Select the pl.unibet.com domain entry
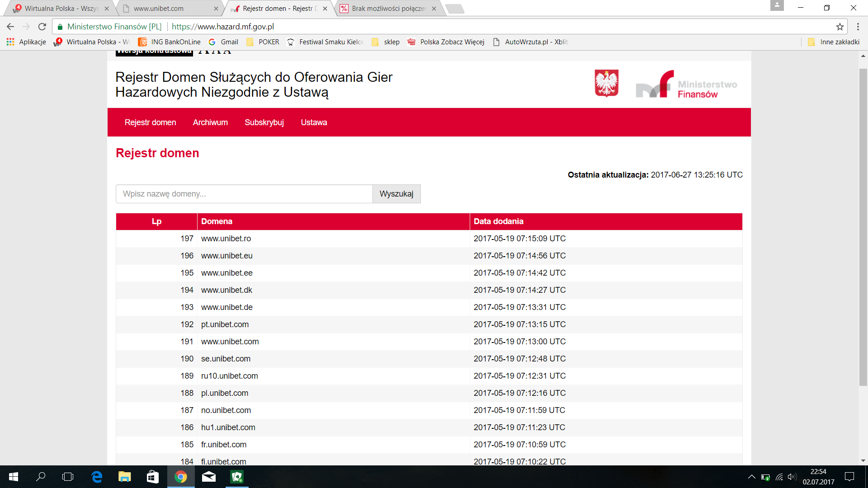868x488 pixels. coord(225,393)
